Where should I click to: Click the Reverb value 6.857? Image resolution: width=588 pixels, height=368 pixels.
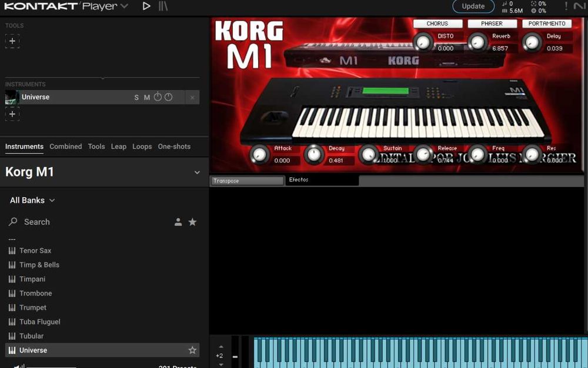[x=500, y=48]
